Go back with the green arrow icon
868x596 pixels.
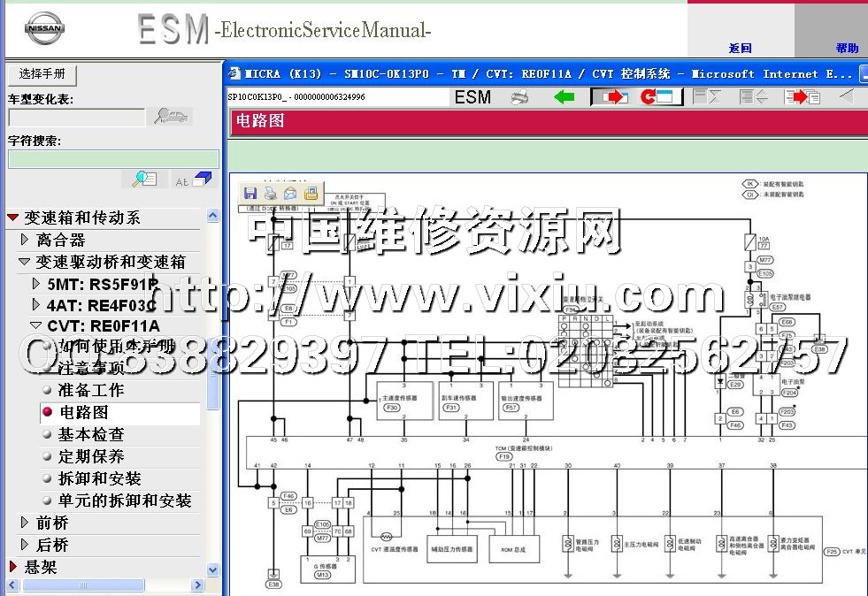(565, 97)
